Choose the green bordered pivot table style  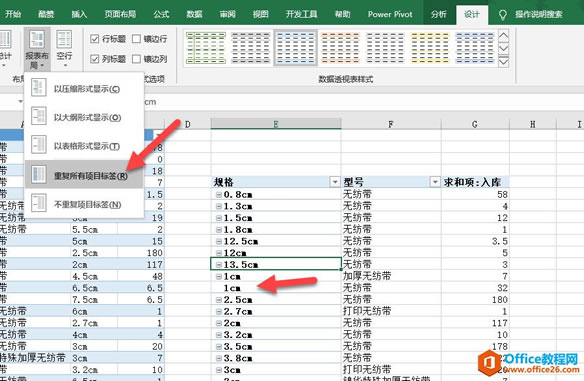coord(206,48)
